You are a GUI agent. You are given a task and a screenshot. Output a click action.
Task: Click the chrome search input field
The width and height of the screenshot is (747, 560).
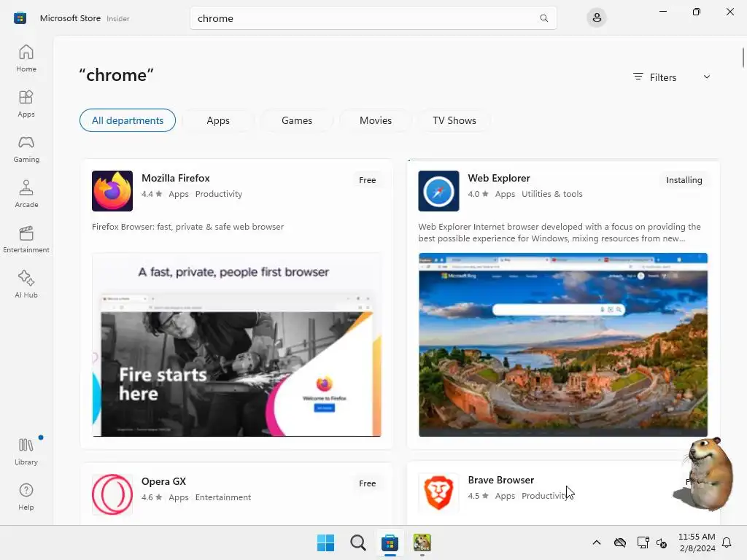coord(373,18)
